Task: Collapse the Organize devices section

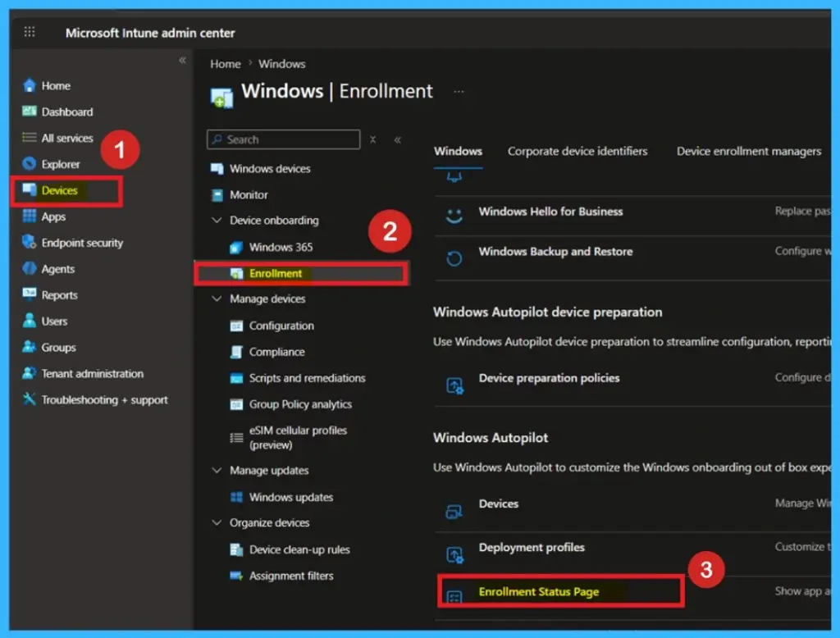Action: [x=217, y=522]
